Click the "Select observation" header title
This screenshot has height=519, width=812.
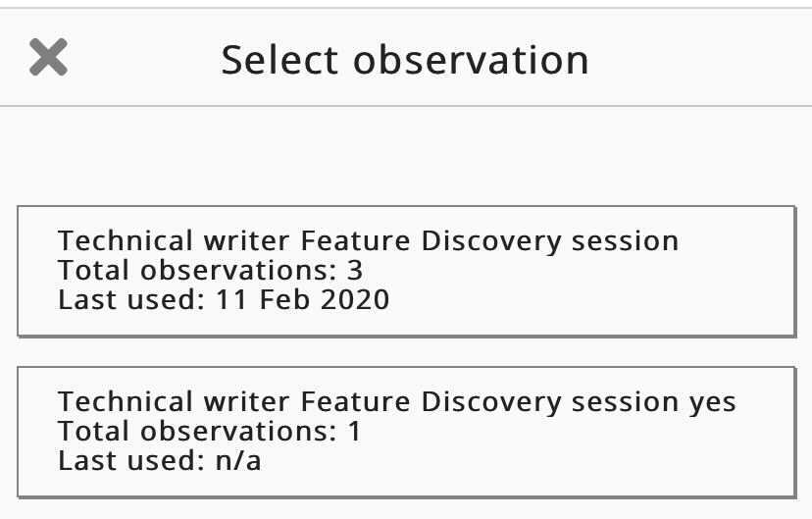tap(405, 60)
